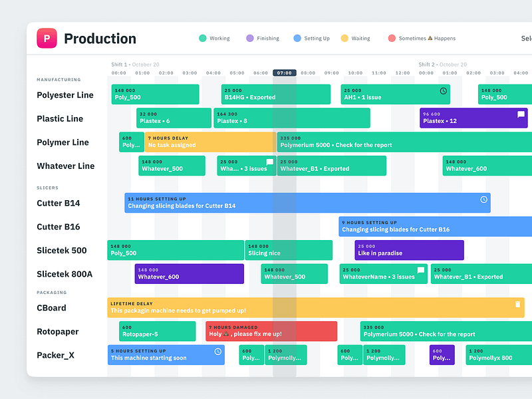Toggle the Setting Up status legend filter
The width and height of the screenshot is (532, 399).
(312, 39)
